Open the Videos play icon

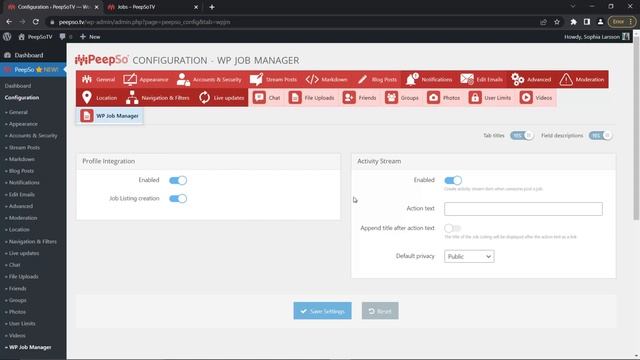pos(526,98)
